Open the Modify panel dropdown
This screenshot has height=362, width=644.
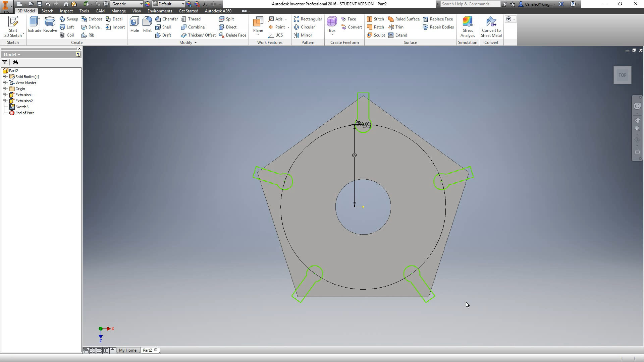pyautogui.click(x=188, y=43)
